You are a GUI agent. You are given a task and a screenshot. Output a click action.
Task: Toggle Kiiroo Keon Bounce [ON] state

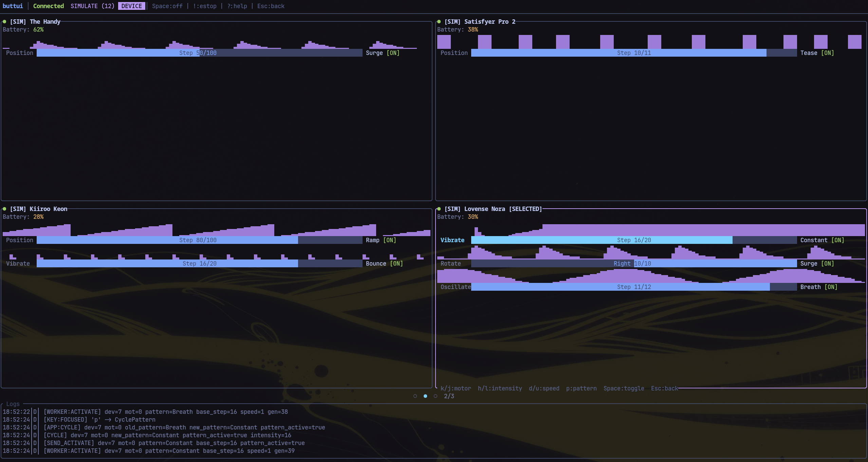(x=396, y=264)
